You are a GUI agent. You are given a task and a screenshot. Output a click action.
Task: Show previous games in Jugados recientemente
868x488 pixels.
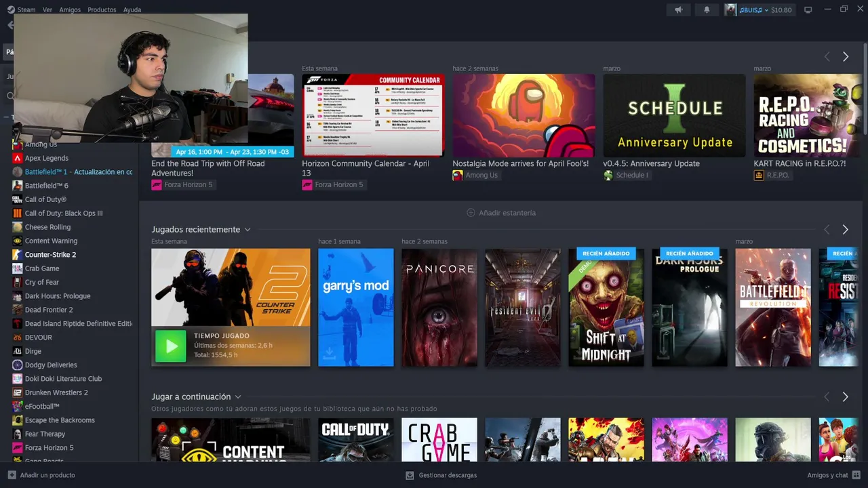coord(827,230)
